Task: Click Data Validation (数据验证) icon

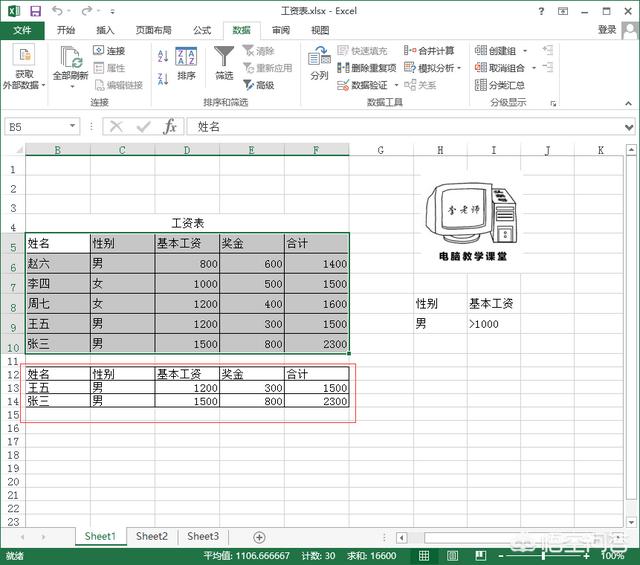Action: pos(343,85)
